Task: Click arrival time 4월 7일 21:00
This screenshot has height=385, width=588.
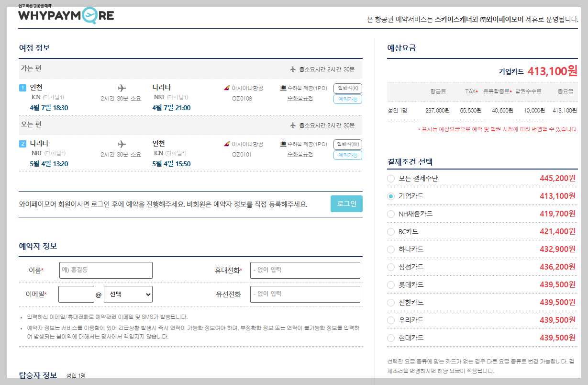Action: pos(171,108)
